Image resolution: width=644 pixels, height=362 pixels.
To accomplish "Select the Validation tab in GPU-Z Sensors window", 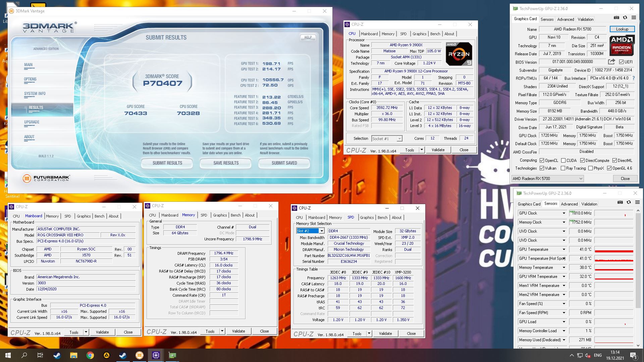I will 589,204.
